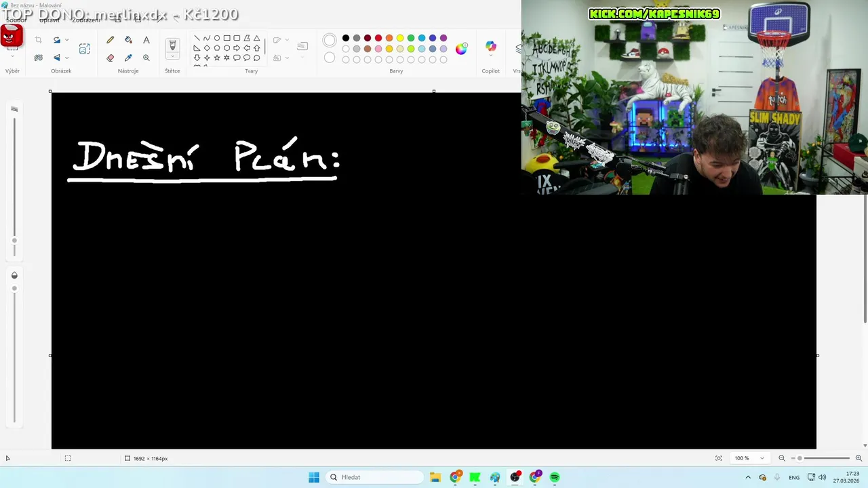Click the ENG language indicator

click(794, 477)
